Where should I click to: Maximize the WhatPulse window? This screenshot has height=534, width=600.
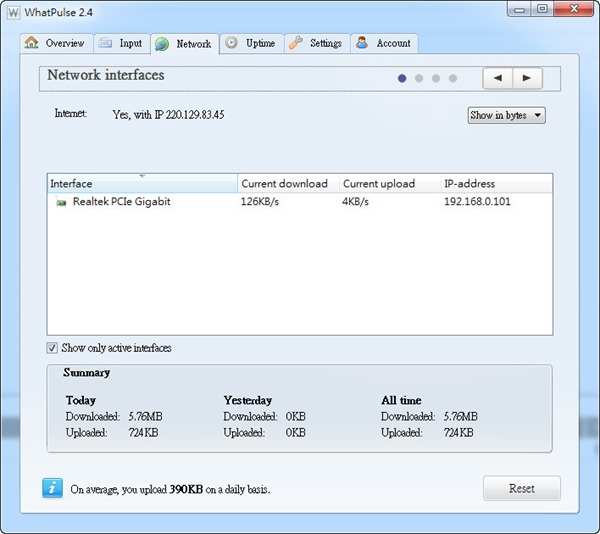(x=542, y=9)
